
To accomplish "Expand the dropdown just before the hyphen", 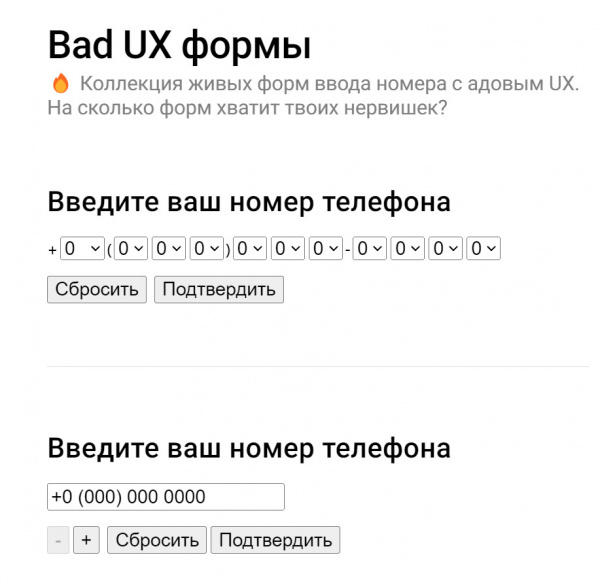I will (326, 248).
